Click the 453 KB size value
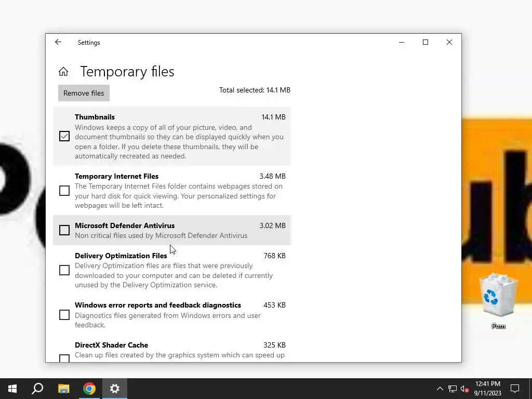 274,305
